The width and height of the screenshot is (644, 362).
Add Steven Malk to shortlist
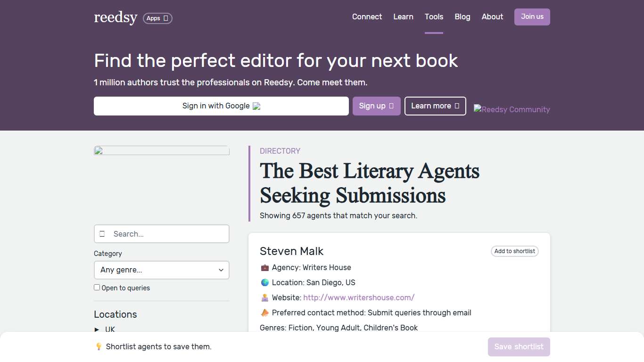point(514,251)
